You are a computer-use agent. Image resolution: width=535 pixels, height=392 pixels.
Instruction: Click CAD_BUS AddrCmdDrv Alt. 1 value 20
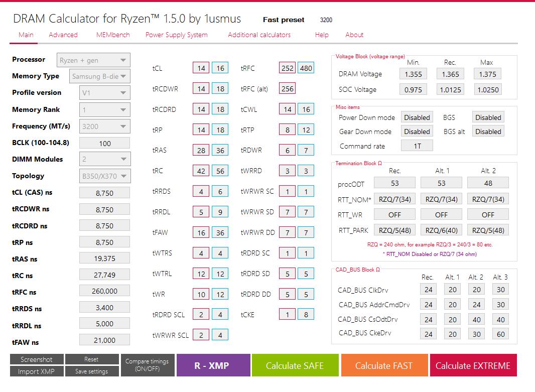click(452, 304)
